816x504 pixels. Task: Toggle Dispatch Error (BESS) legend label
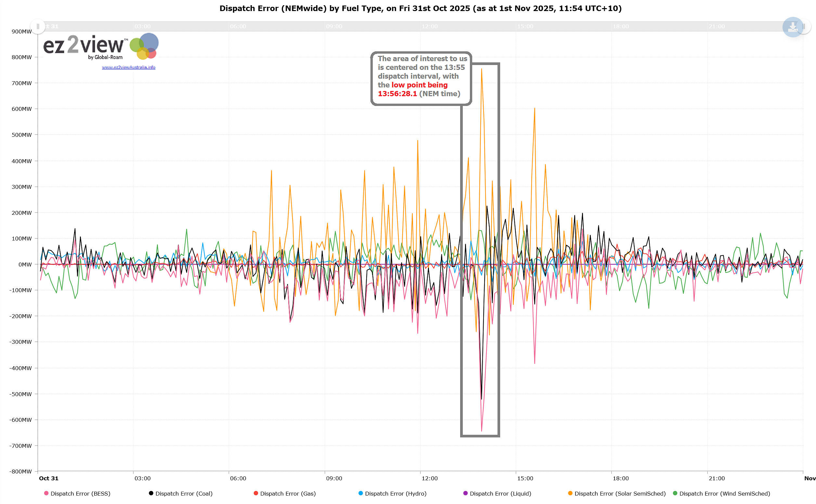pyautogui.click(x=80, y=493)
